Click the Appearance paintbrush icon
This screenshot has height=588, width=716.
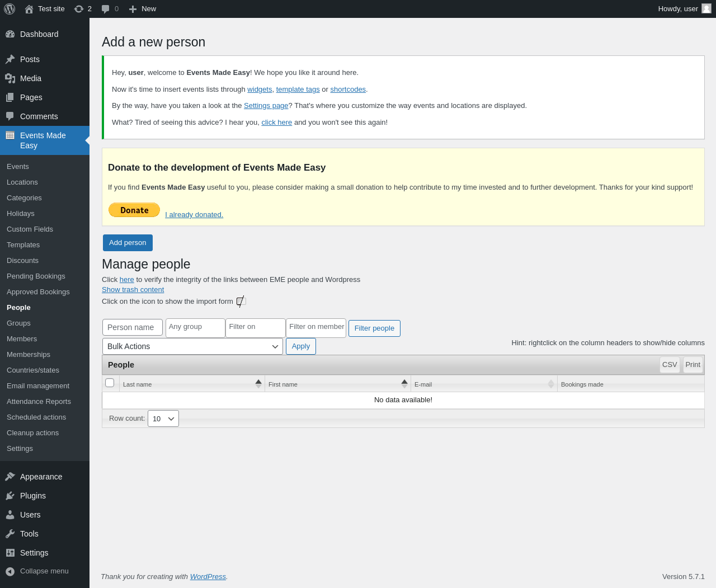[10, 477]
